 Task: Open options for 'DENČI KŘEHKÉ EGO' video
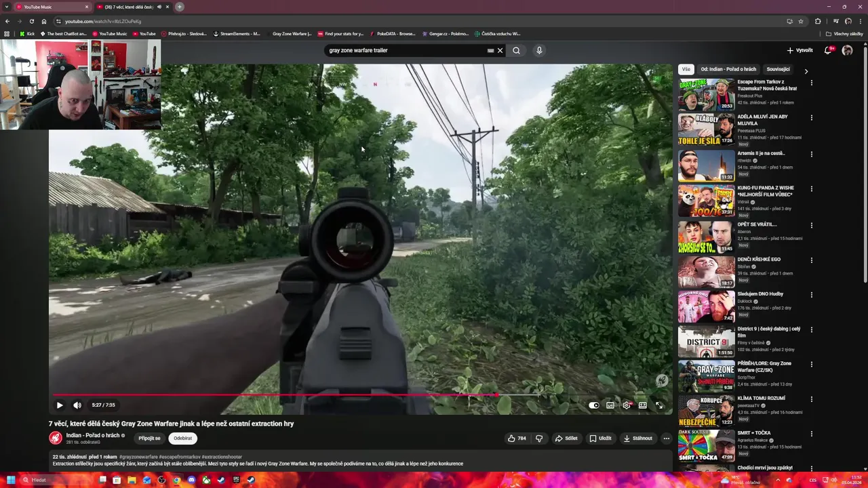coord(812,260)
